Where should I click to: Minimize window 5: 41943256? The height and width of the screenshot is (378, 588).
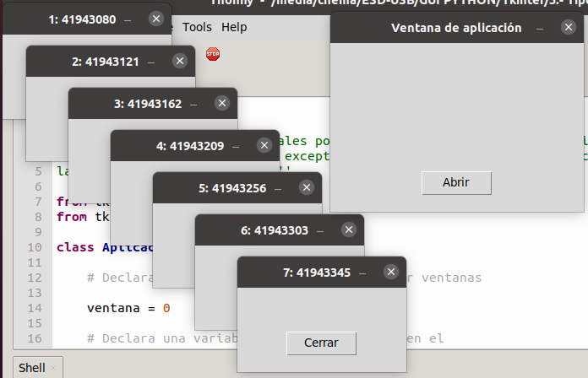pos(278,189)
